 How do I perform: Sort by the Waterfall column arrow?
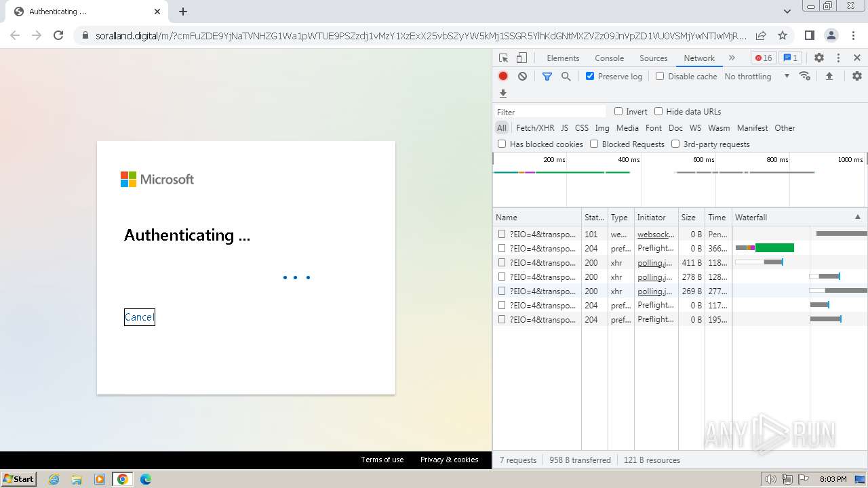[857, 217]
